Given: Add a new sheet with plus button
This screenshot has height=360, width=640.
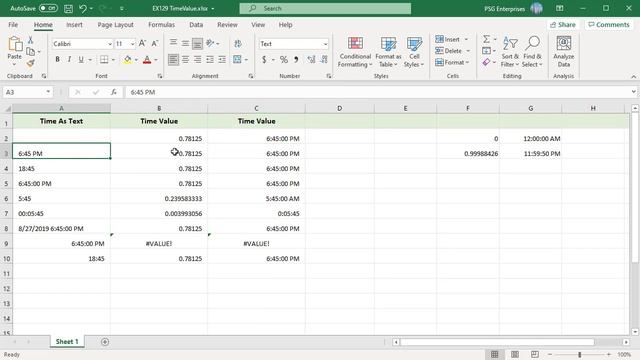Looking at the screenshot, I should coord(105,342).
